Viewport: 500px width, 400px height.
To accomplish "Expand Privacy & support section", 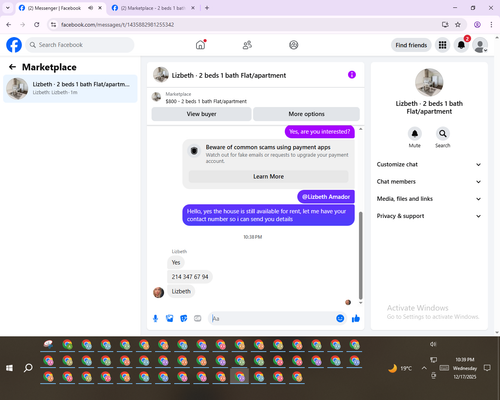I will pos(429,216).
